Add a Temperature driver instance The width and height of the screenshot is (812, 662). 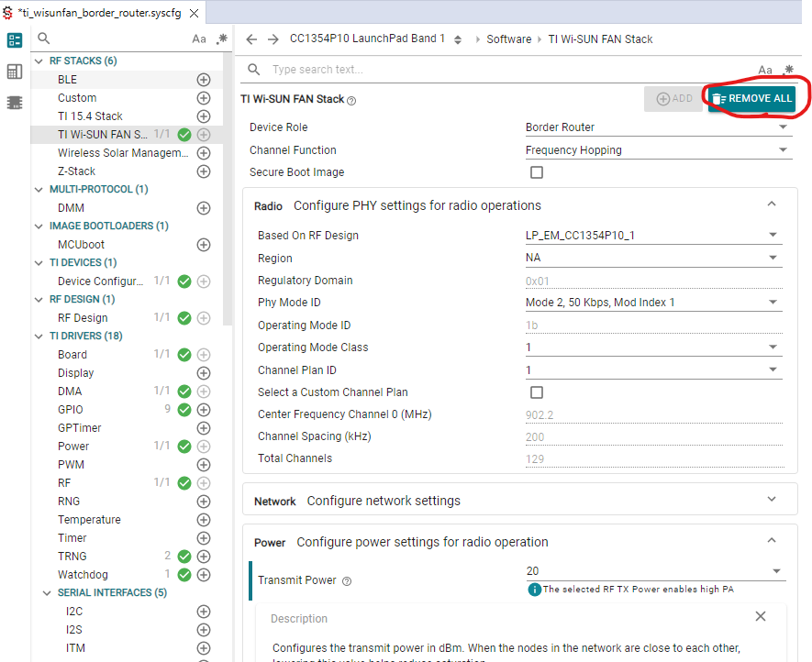pos(204,520)
